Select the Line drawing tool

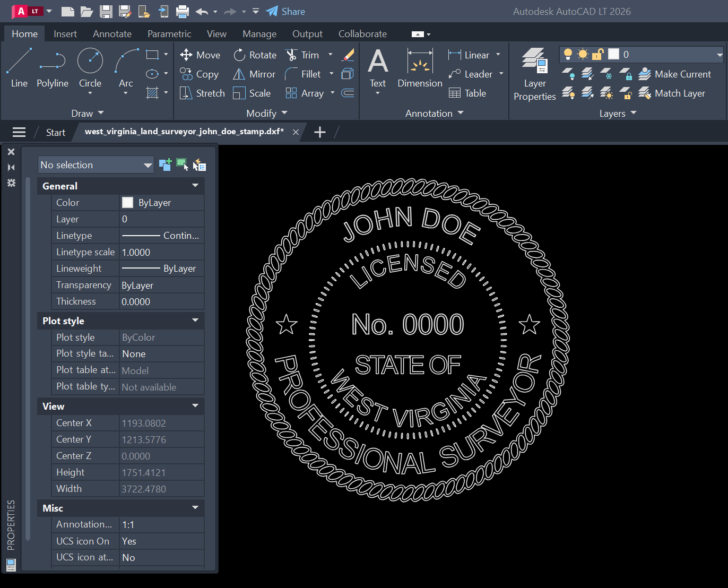coord(19,68)
